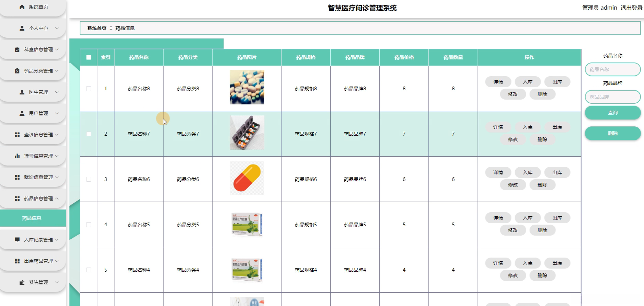
Task: Click 修改 for 药品名称8
Action: (x=513, y=94)
